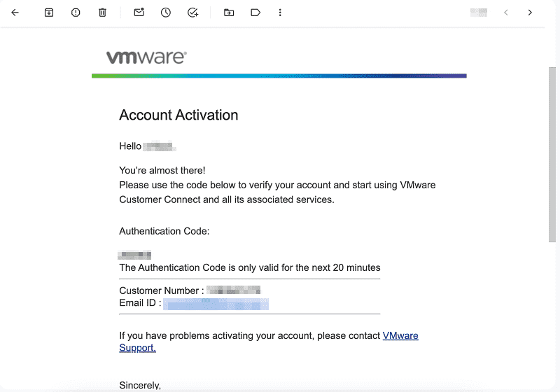Mark email as unread
The image size is (560, 392).
click(139, 12)
